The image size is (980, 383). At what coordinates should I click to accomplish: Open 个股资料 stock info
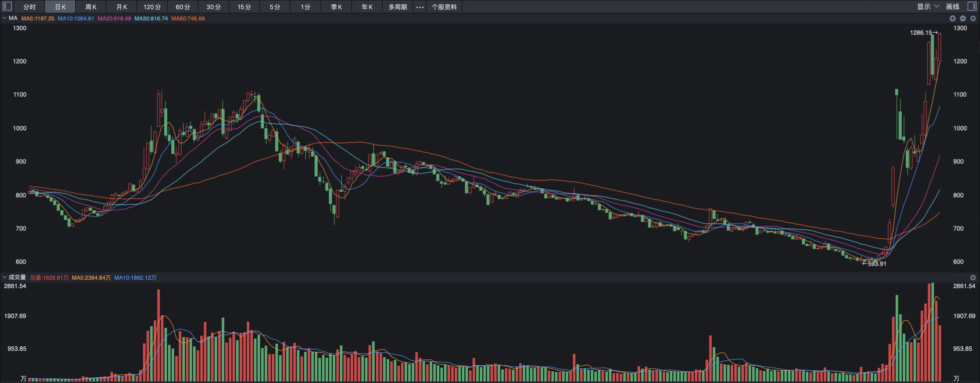[444, 7]
